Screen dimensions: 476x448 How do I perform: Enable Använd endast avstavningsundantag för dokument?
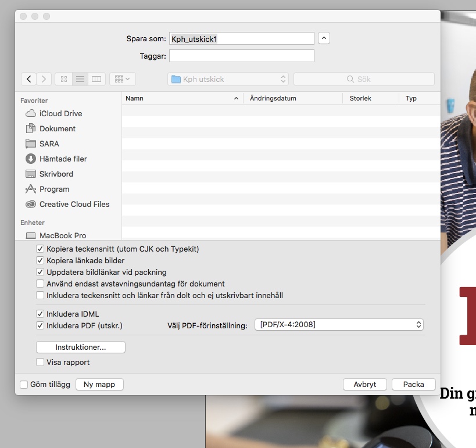click(40, 284)
